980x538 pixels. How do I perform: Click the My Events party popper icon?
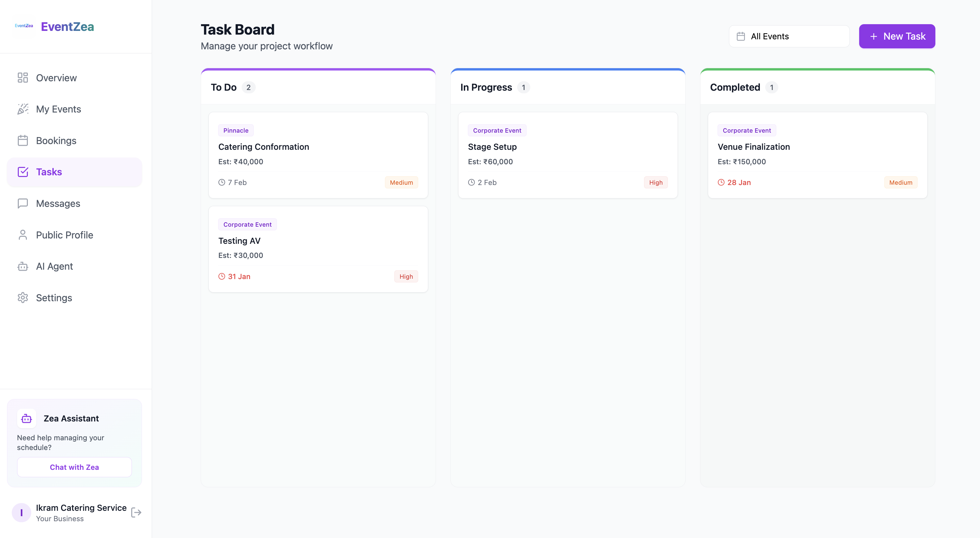pyautogui.click(x=23, y=109)
